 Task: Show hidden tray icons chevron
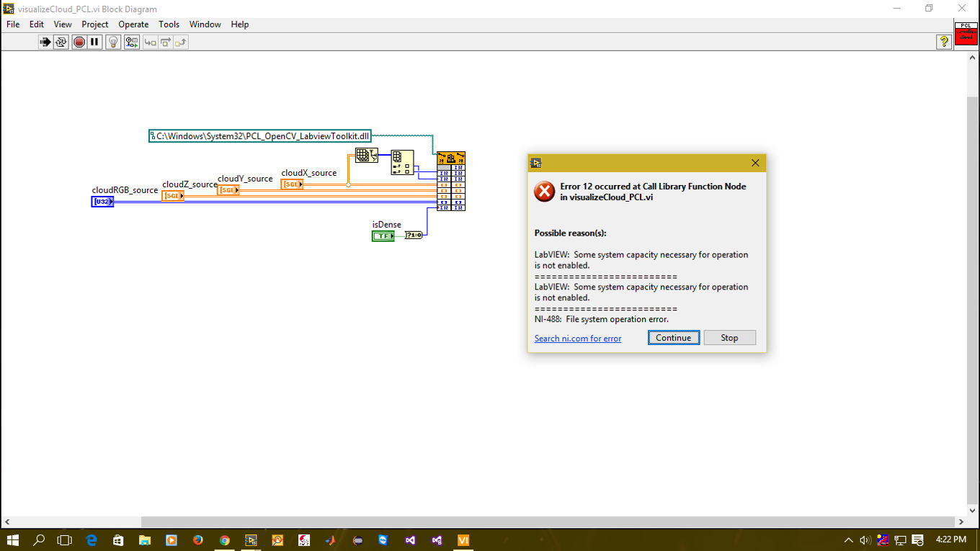click(848, 539)
